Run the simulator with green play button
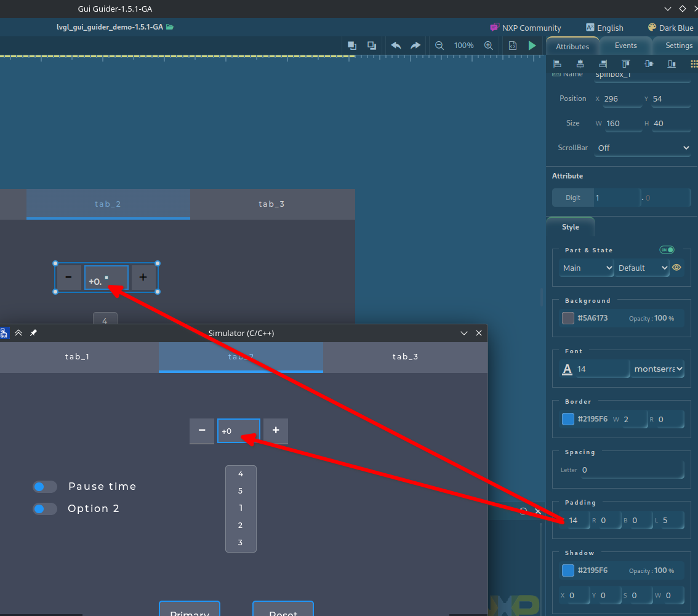This screenshot has width=698, height=616. [532, 46]
